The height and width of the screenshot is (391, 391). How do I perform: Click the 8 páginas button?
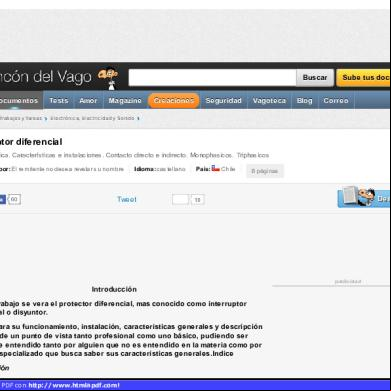[265, 171]
